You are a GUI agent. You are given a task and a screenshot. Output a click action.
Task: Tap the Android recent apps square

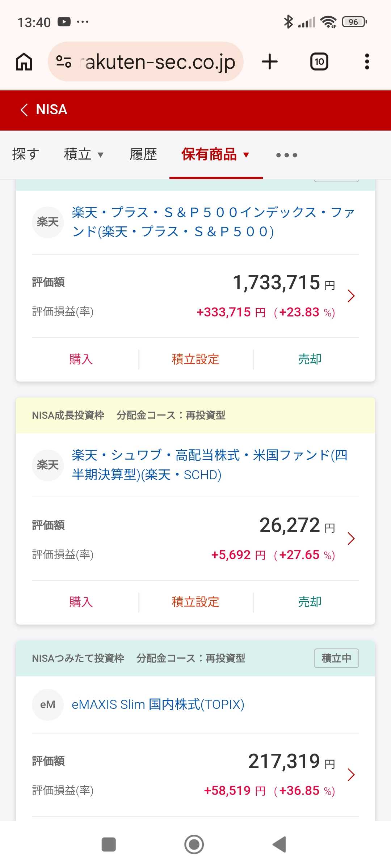(x=109, y=844)
